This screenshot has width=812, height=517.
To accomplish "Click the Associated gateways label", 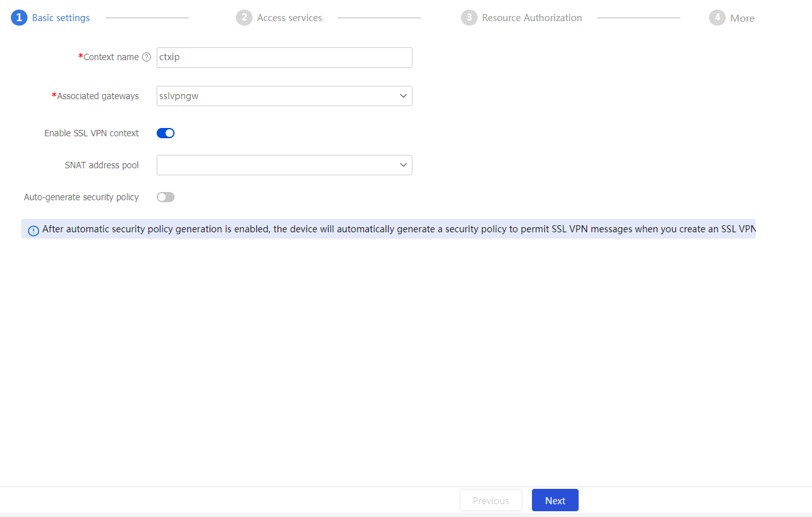I will pos(98,96).
